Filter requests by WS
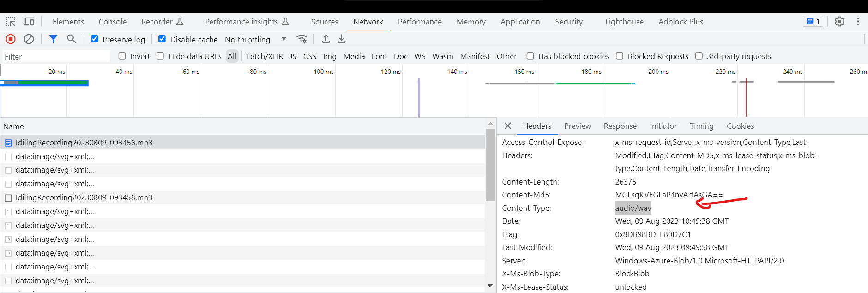The width and height of the screenshot is (868, 293). (420, 56)
